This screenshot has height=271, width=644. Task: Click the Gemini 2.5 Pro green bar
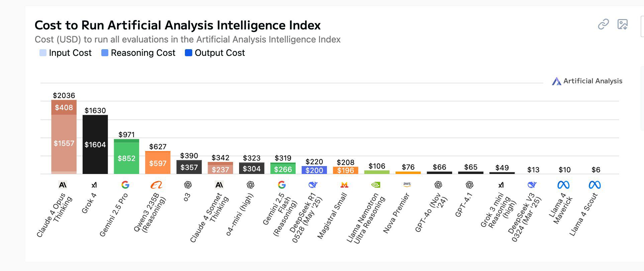click(126, 158)
